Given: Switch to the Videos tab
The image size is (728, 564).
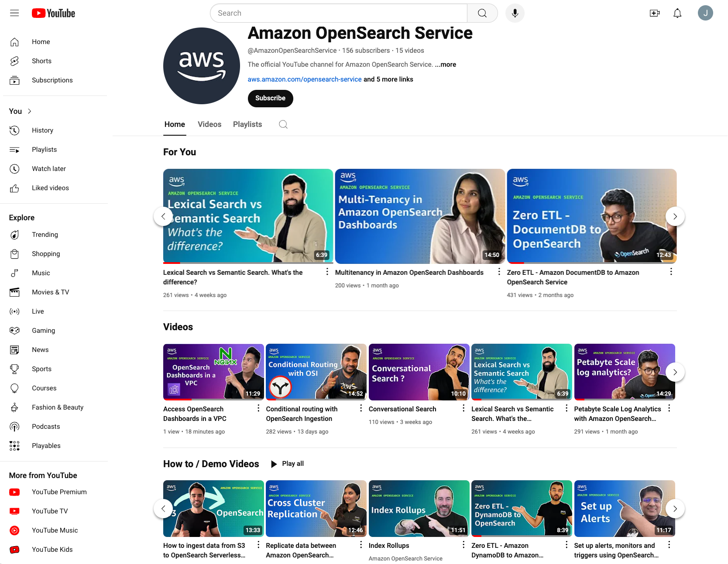Looking at the screenshot, I should tap(209, 124).
